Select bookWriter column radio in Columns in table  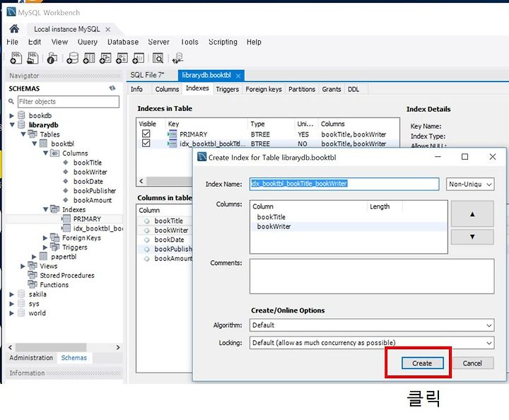[x=147, y=230]
